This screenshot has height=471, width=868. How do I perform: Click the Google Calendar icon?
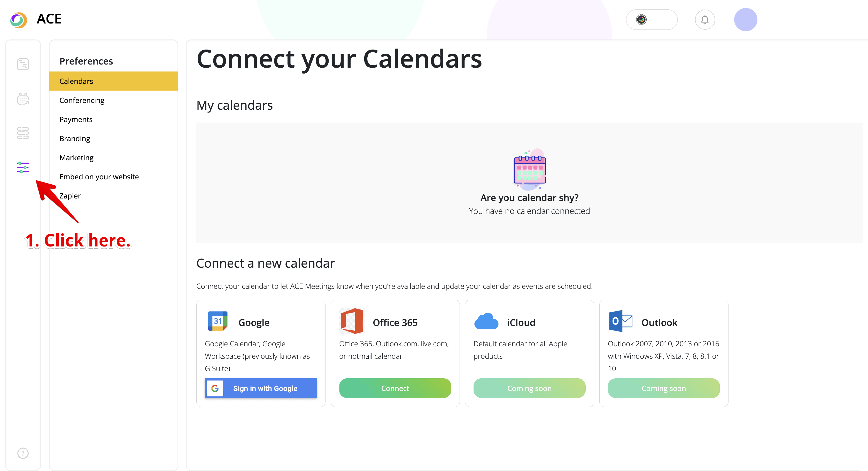(218, 321)
